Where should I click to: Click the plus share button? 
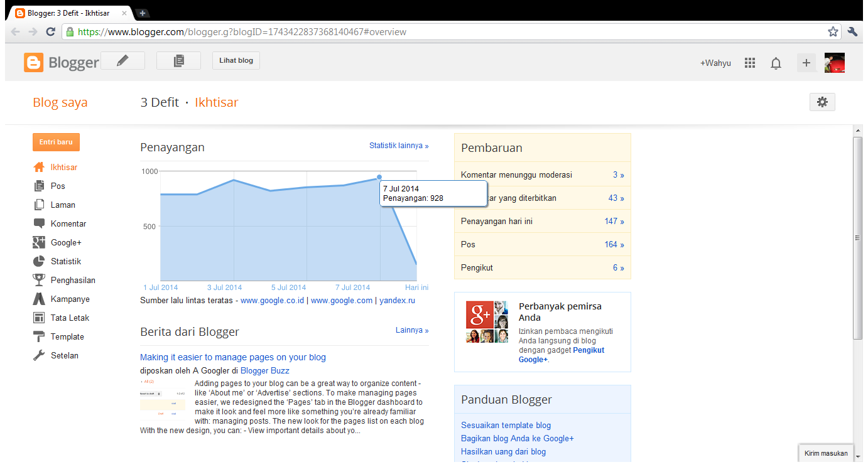click(x=806, y=62)
